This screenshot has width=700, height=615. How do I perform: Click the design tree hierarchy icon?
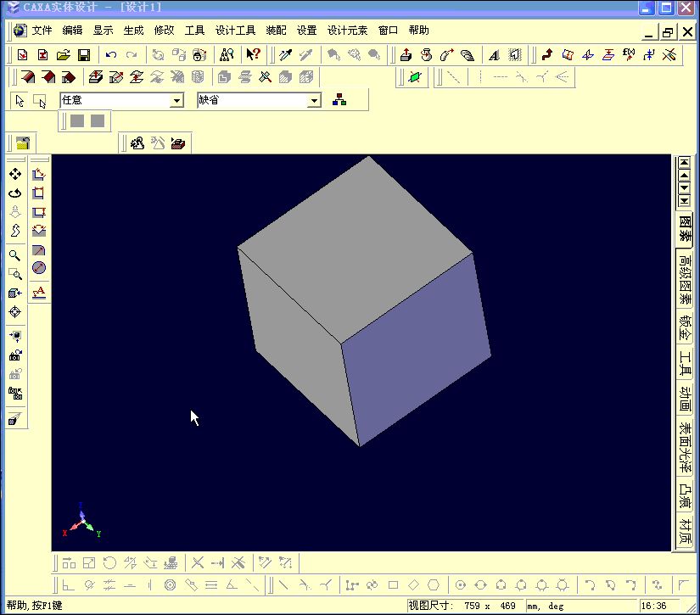click(x=339, y=100)
